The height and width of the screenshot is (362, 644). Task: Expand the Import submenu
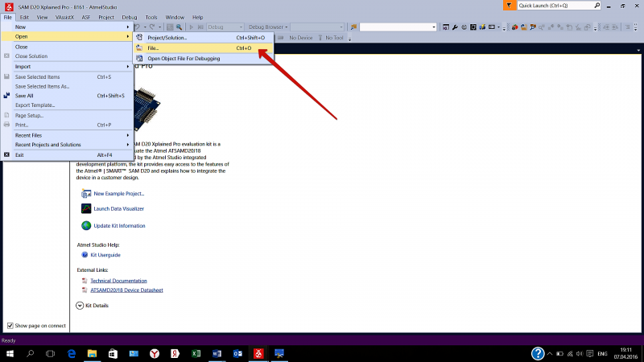(x=67, y=67)
